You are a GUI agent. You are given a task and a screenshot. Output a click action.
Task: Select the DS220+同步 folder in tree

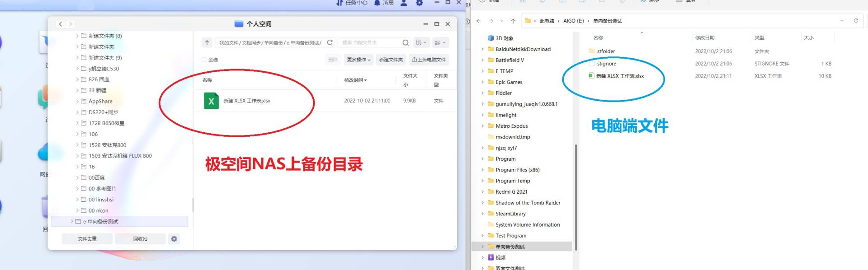(x=104, y=112)
